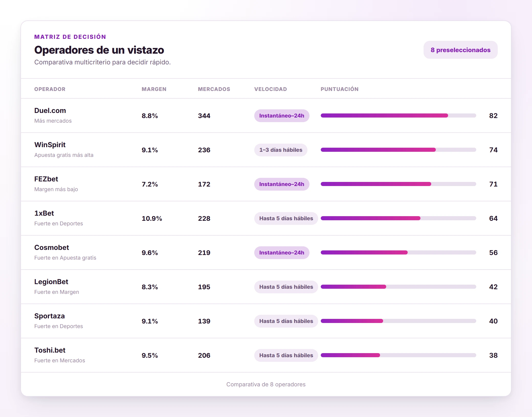
Task: Select Cosmobet's markets count 219
Action: 204,253
